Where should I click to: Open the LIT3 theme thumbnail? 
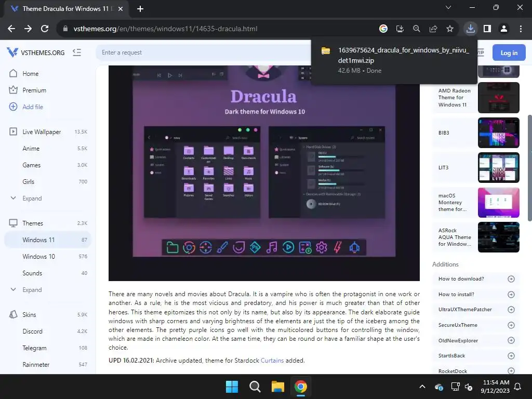point(498,168)
